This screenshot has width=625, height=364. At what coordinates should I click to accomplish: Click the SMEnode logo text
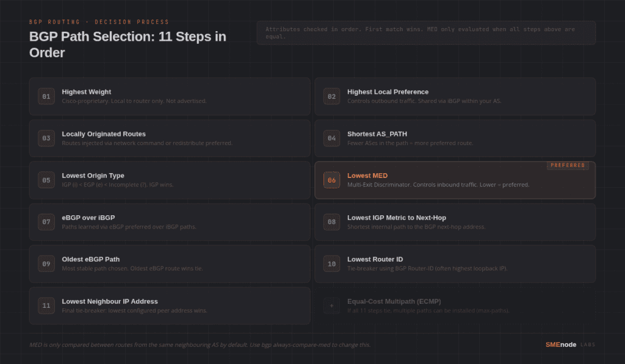tap(561, 345)
